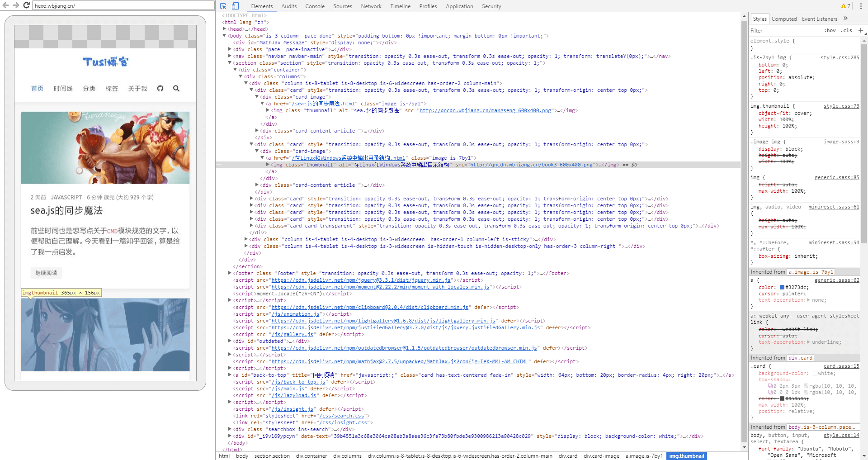Click the GitHub icon in page navbar
Image resolution: width=868 pixels, height=460 pixels.
[x=160, y=89]
